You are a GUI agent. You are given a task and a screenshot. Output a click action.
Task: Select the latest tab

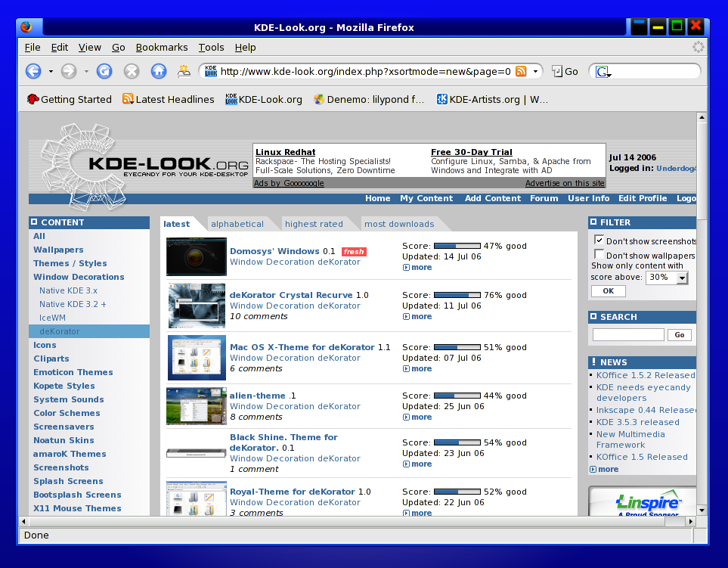point(176,224)
